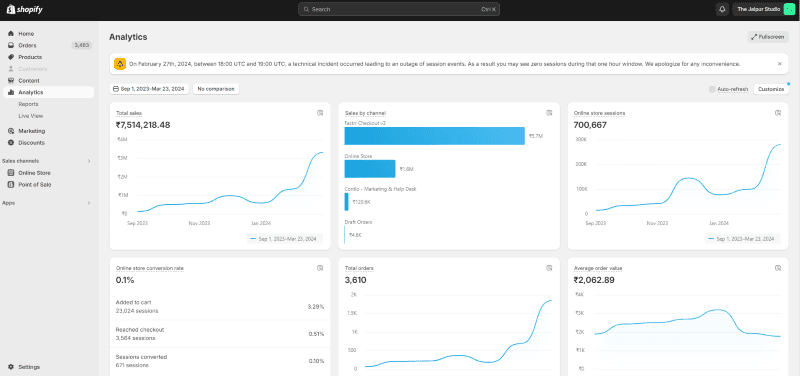Click the search magnifier icon
Viewport: 800px width, 376px height.
pos(306,9)
